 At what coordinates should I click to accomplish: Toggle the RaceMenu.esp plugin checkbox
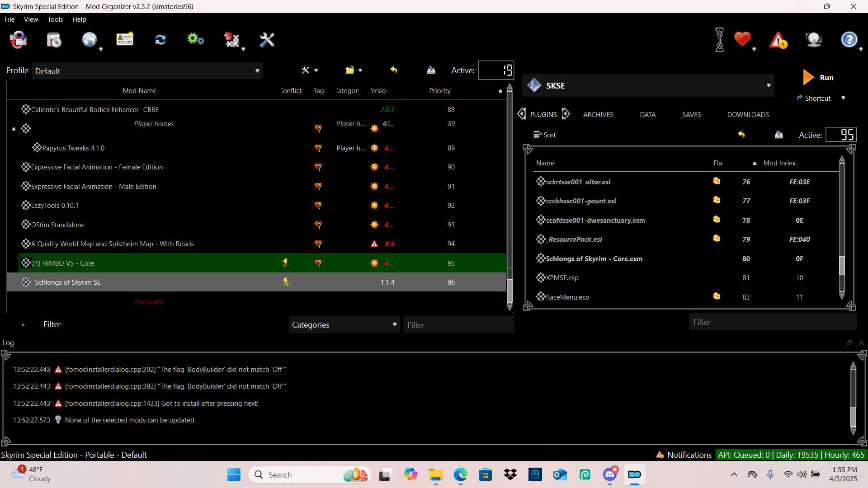[x=540, y=297]
